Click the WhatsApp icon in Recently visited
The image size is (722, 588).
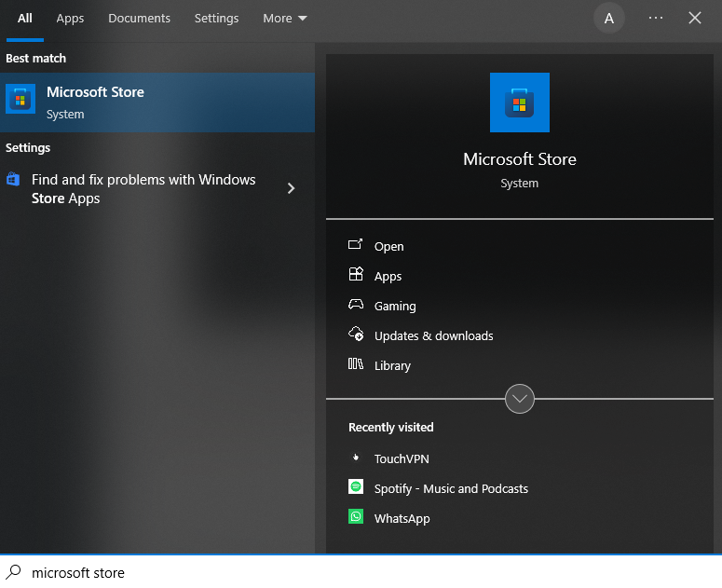click(356, 517)
